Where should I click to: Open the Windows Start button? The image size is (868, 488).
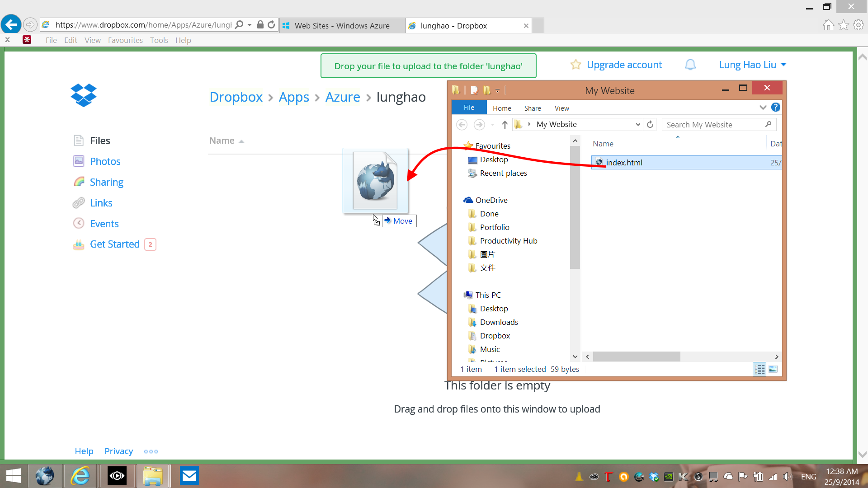tap(14, 476)
